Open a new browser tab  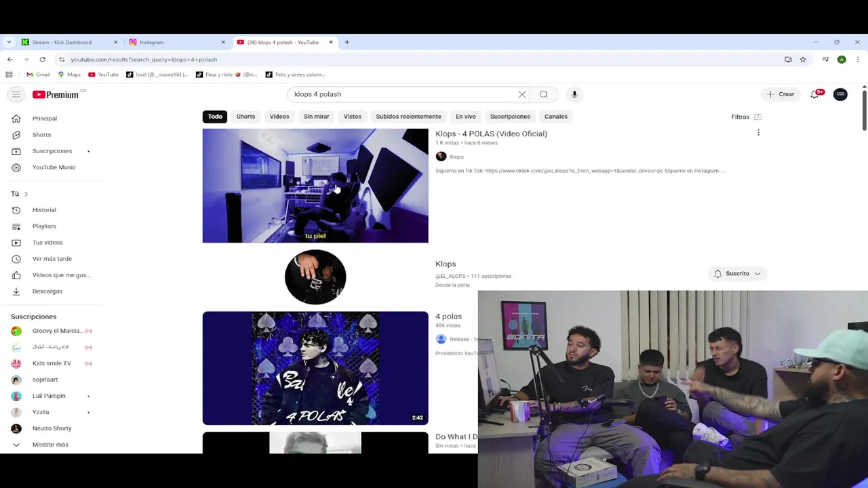347,42
